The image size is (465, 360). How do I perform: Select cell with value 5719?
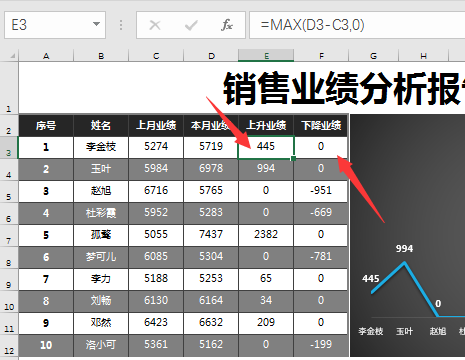click(x=211, y=147)
